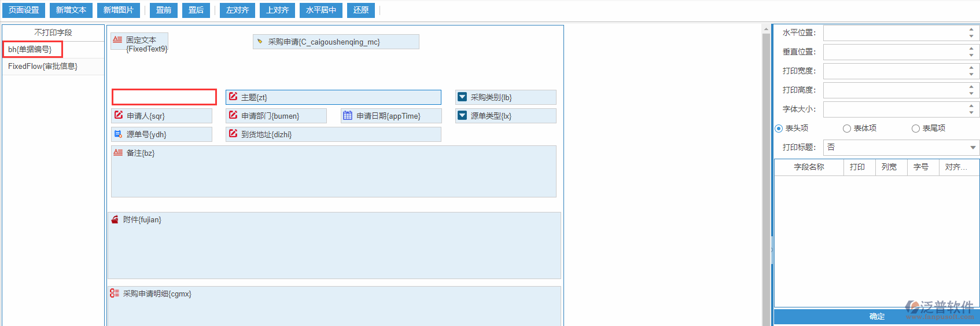Focus the 字体大小 input field
This screenshot has width=980, height=326.
coord(895,109)
